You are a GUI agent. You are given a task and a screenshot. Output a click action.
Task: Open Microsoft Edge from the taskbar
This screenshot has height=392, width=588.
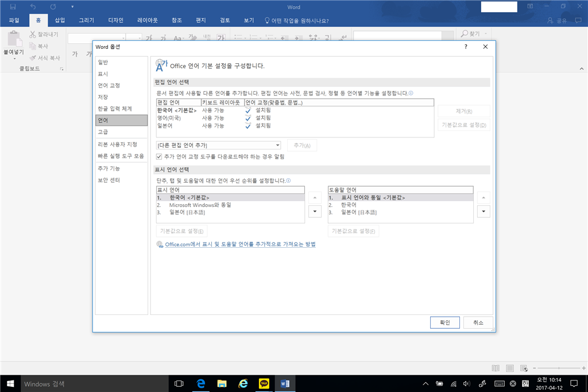point(201,383)
